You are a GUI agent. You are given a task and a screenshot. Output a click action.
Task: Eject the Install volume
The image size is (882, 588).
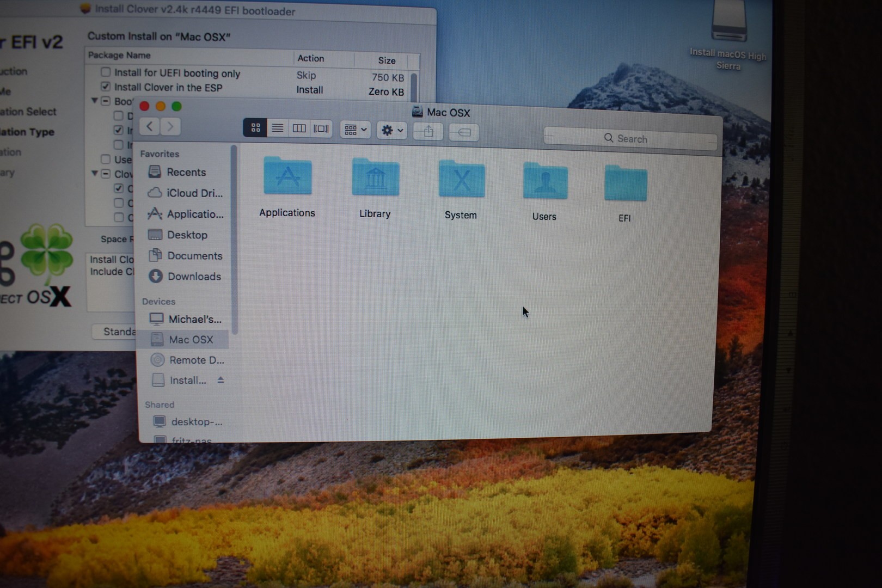(220, 380)
